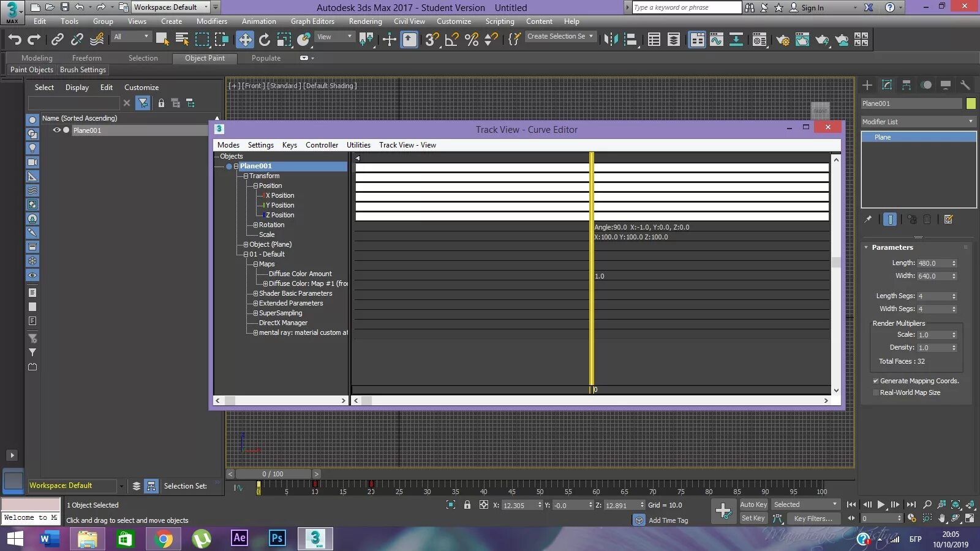980x551 pixels.
Task: Click Configure Modifier Sets icon
Action: click(948, 219)
